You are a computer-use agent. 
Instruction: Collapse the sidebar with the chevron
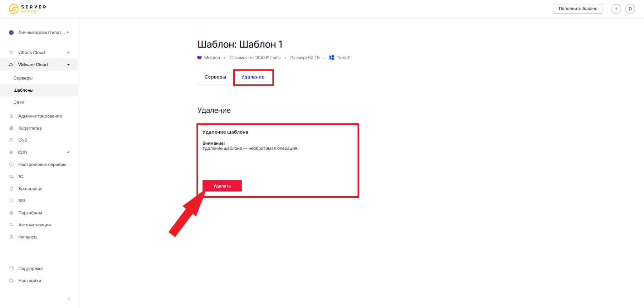pyautogui.click(x=69, y=299)
